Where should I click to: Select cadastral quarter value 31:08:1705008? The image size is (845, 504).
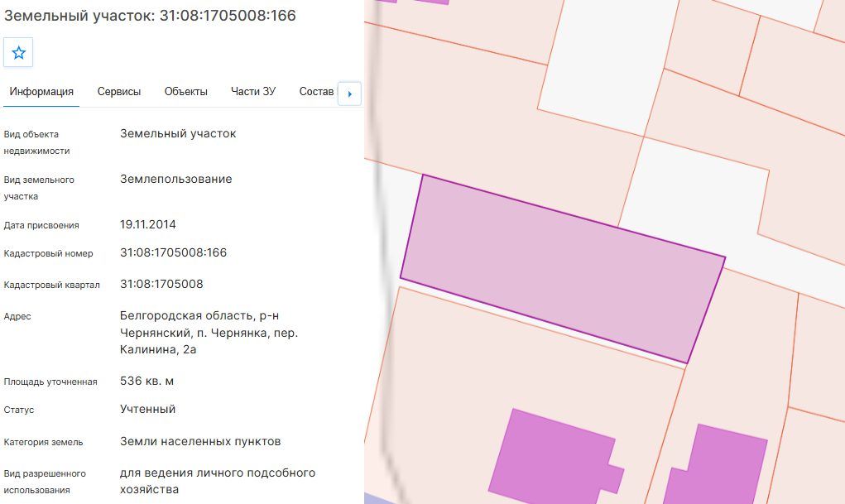pos(161,284)
